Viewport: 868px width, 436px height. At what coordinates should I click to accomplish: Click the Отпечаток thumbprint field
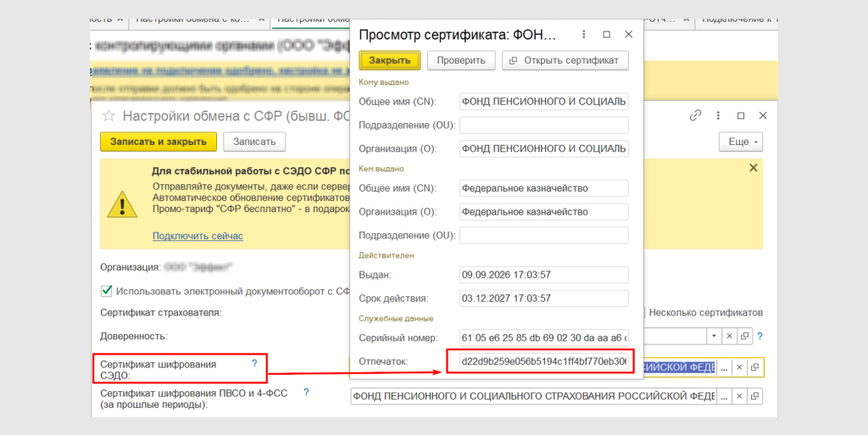(543, 361)
